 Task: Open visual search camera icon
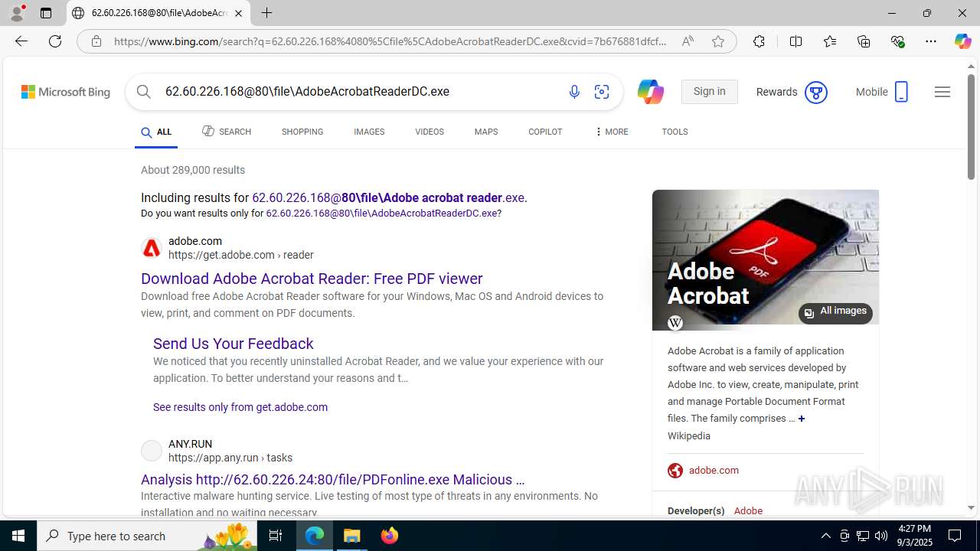(x=602, y=92)
